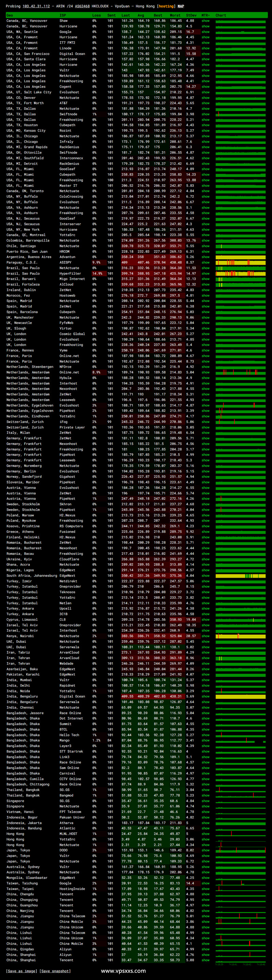Click the chart for the HyperFilter Sao Paulo row
Image resolution: width=272 pixels, height=980 pixels.
[240, 274]
